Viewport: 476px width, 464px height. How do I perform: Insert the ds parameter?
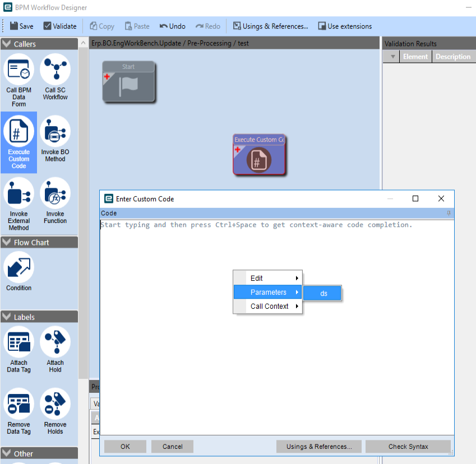(322, 293)
